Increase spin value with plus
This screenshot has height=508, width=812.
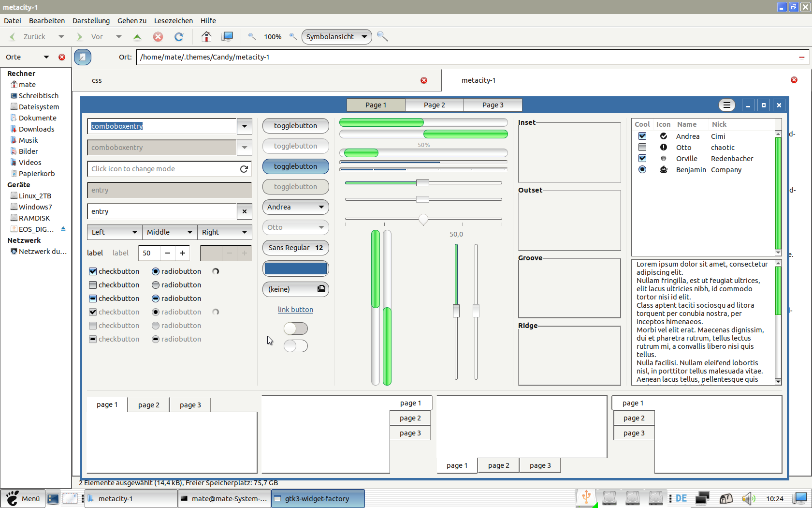pyautogui.click(x=182, y=253)
